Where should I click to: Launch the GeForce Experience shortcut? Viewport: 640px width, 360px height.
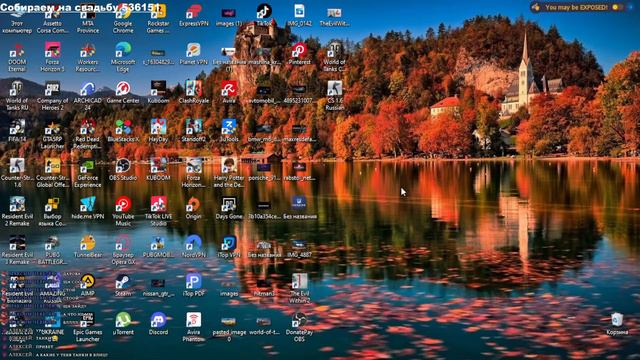tap(88, 173)
